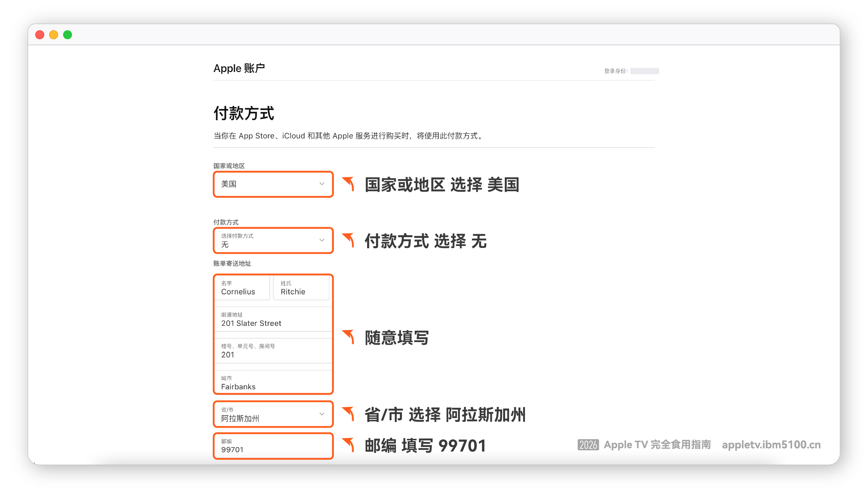Click the redacted name after 登录身份
The image size is (868, 489).
[644, 71]
